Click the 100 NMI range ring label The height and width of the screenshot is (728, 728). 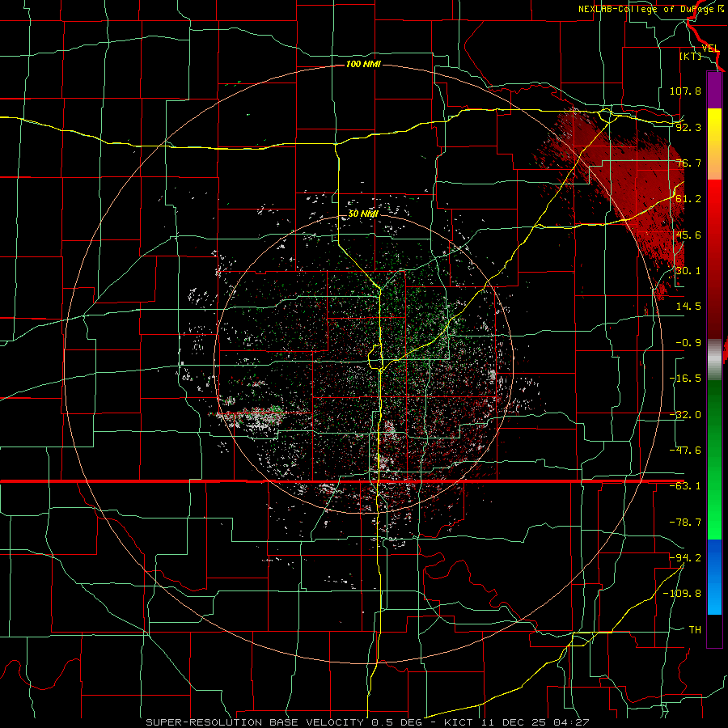[363, 64]
